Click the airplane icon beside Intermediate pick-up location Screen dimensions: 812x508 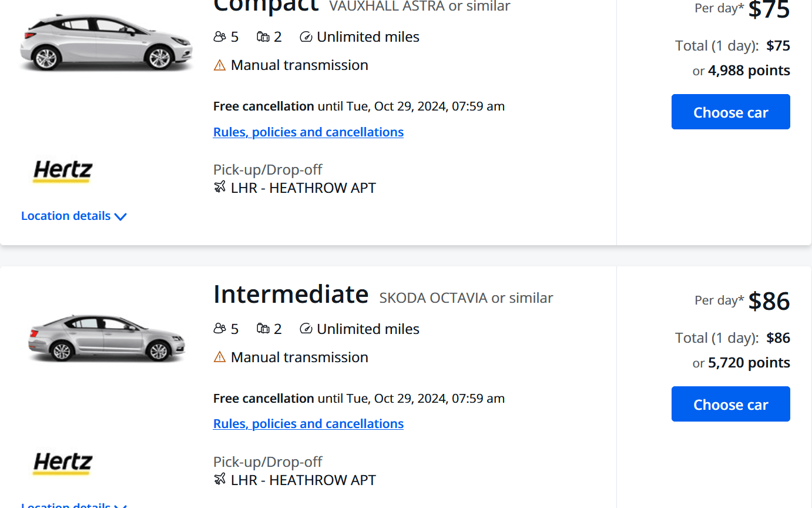click(220, 480)
